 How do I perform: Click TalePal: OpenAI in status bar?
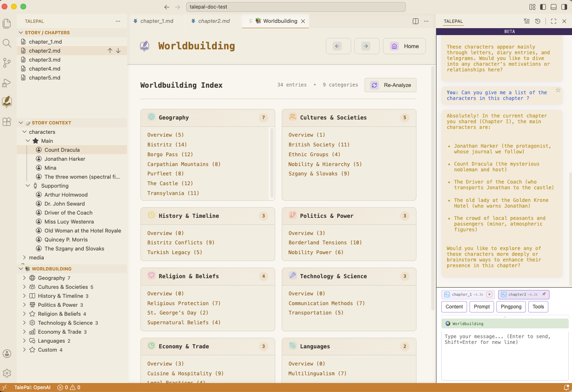32,388
